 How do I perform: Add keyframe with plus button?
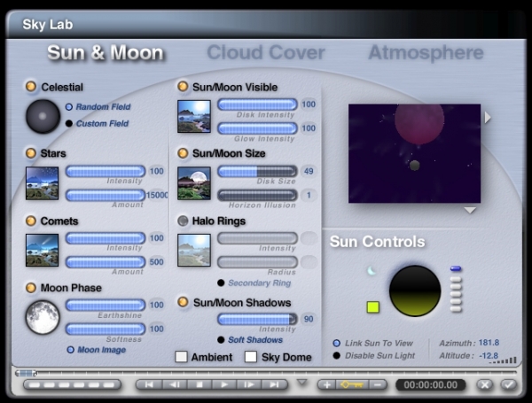click(x=326, y=384)
